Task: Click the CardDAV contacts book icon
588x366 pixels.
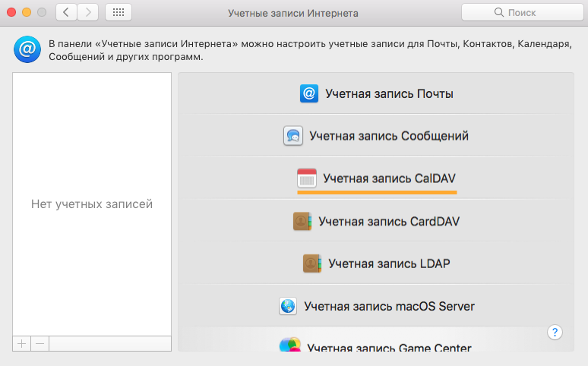Action: (302, 221)
